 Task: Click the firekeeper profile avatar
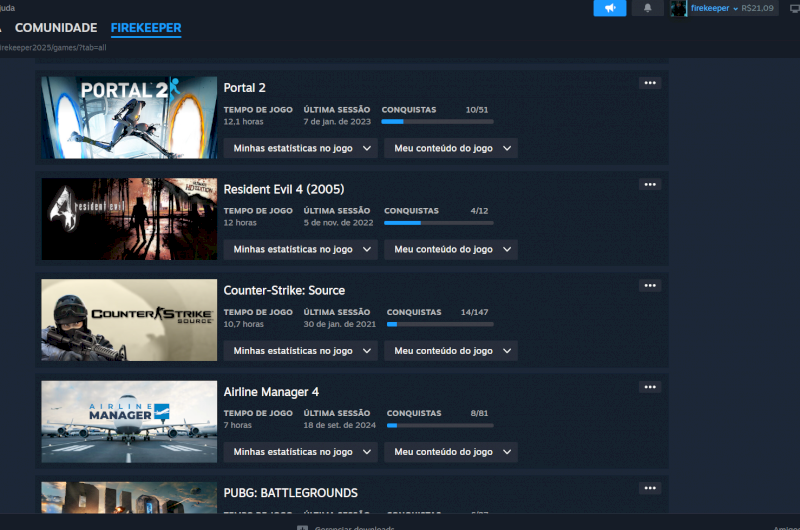[679, 8]
